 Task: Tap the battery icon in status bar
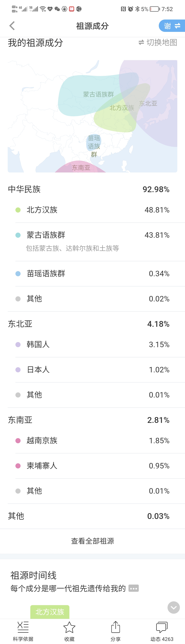click(155, 9)
